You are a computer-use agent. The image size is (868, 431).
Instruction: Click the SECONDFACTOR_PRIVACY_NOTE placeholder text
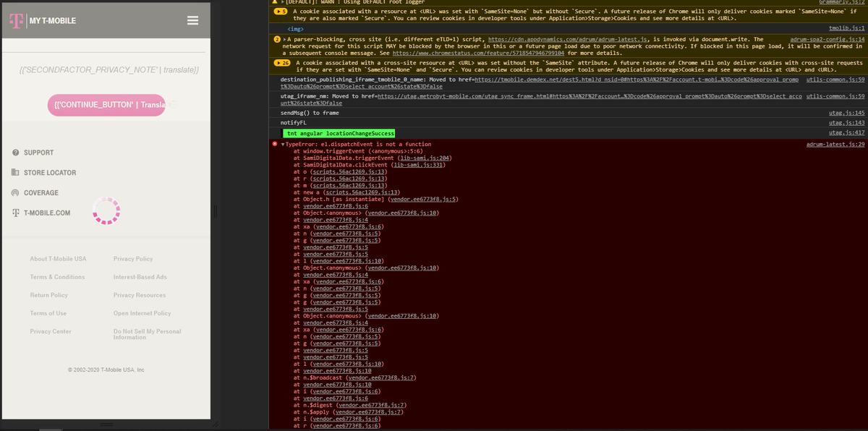(109, 70)
